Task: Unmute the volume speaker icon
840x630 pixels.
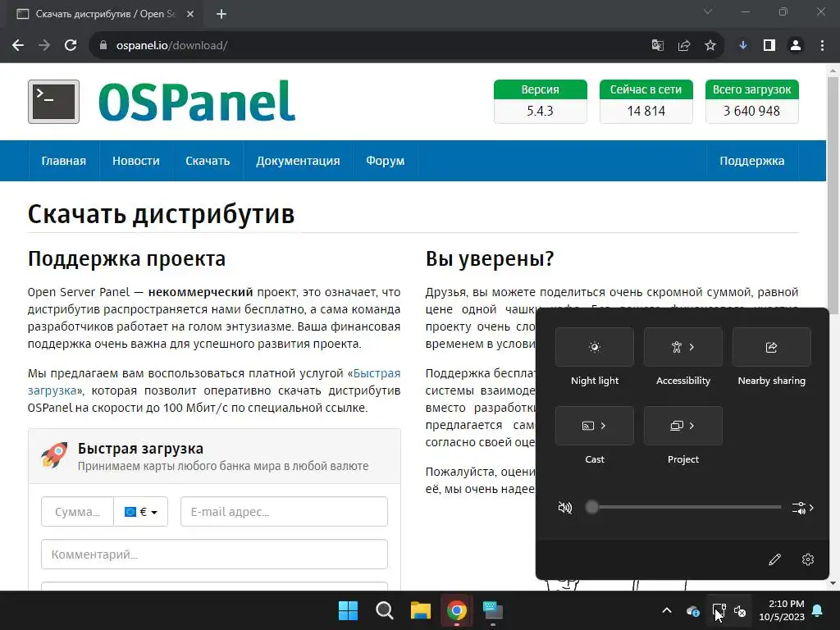Action: (x=565, y=507)
